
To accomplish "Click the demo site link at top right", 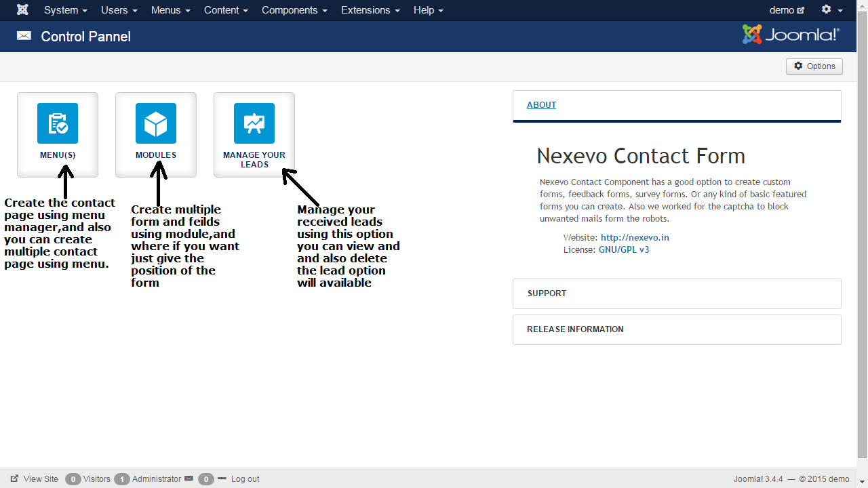I will pos(787,10).
